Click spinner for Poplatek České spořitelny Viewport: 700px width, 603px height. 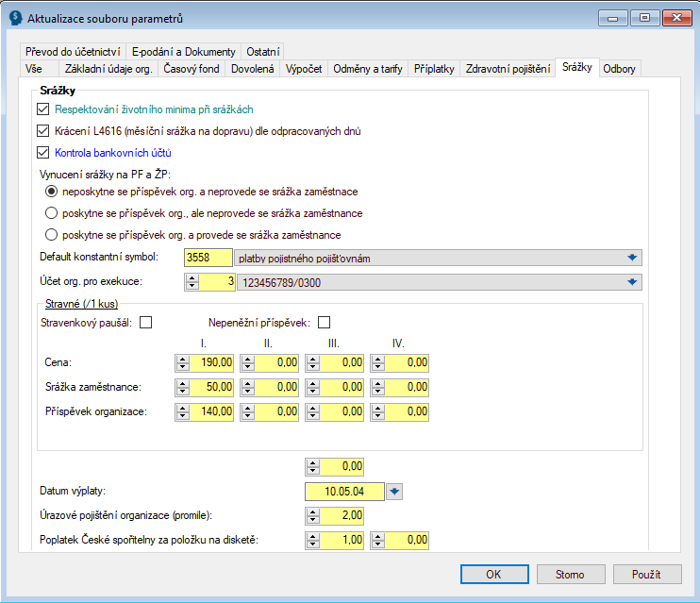coord(313,540)
